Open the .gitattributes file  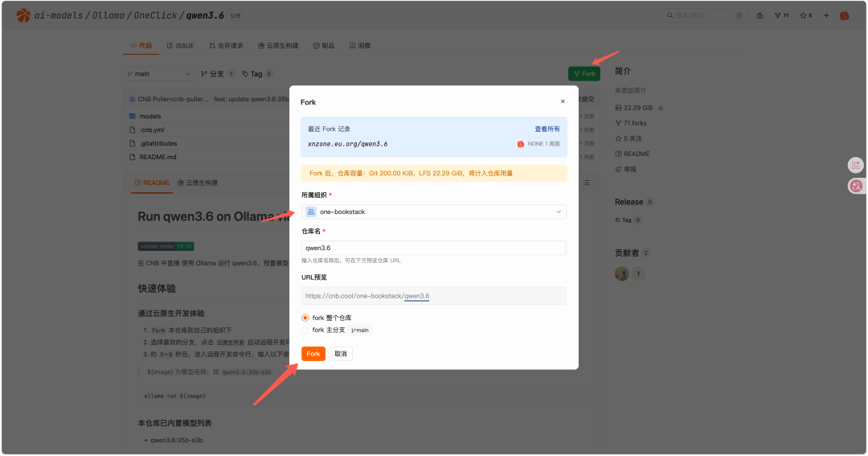pyautogui.click(x=158, y=143)
